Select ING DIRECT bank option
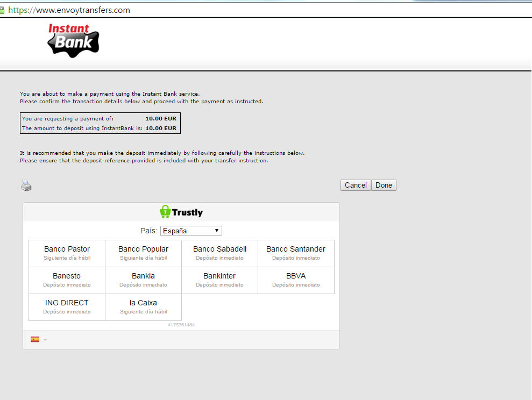The image size is (532, 400). pyautogui.click(x=67, y=307)
